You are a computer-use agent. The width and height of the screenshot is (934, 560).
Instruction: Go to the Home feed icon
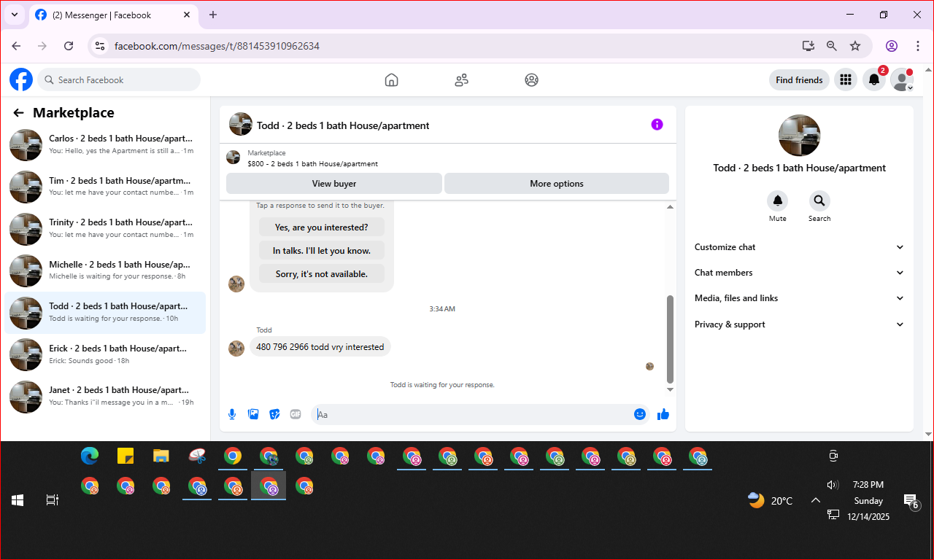coord(391,80)
